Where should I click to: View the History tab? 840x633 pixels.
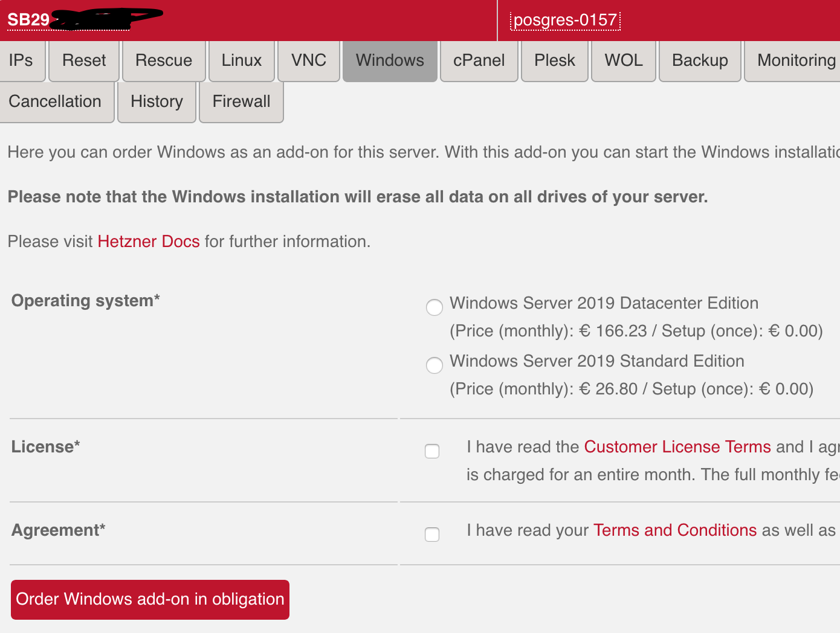click(x=157, y=101)
